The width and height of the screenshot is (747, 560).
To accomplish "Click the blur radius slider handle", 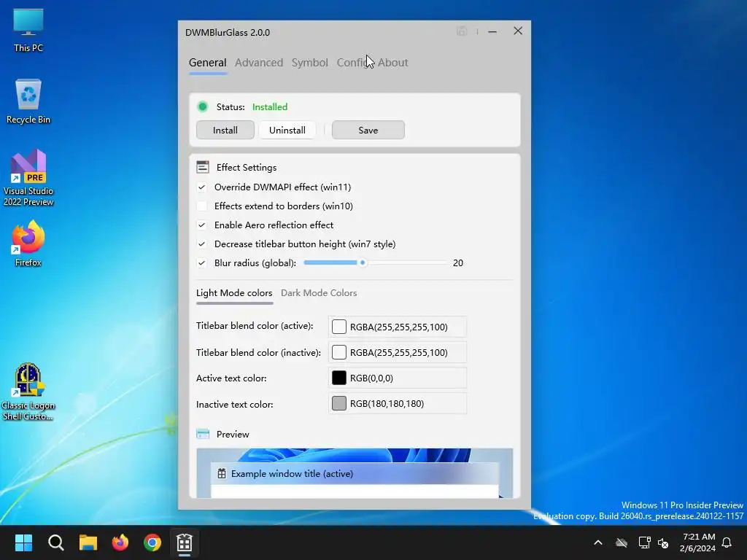I will click(363, 262).
